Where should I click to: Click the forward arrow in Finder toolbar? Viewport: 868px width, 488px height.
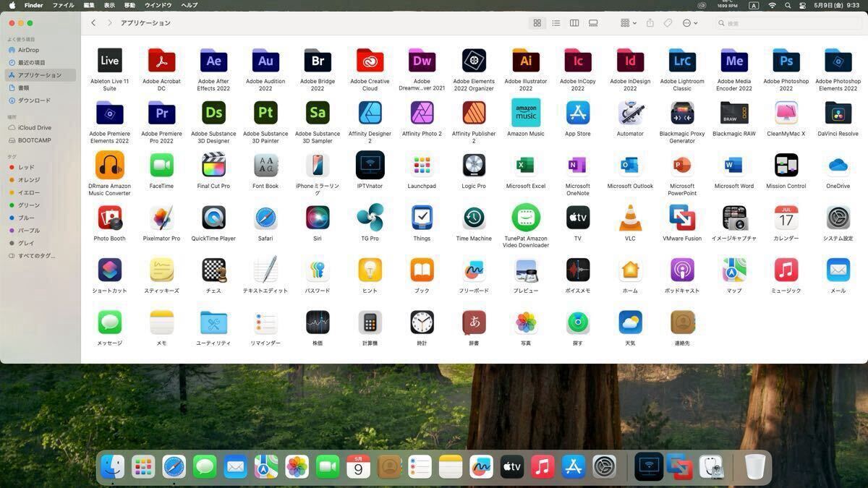click(110, 23)
